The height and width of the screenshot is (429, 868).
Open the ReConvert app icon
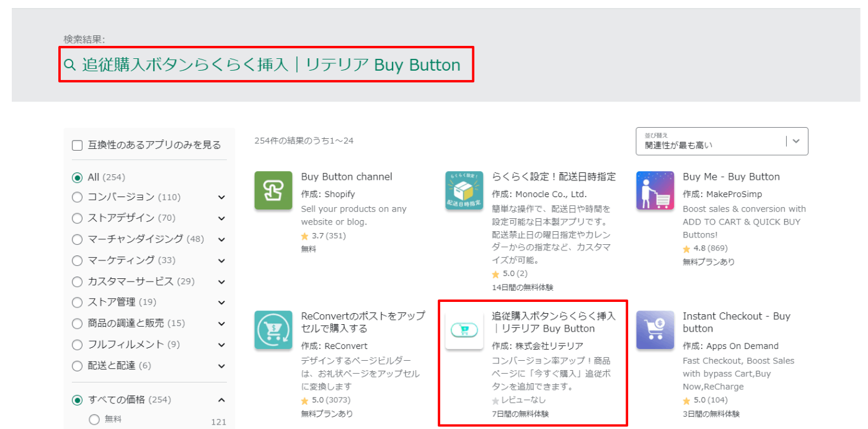[x=273, y=330]
